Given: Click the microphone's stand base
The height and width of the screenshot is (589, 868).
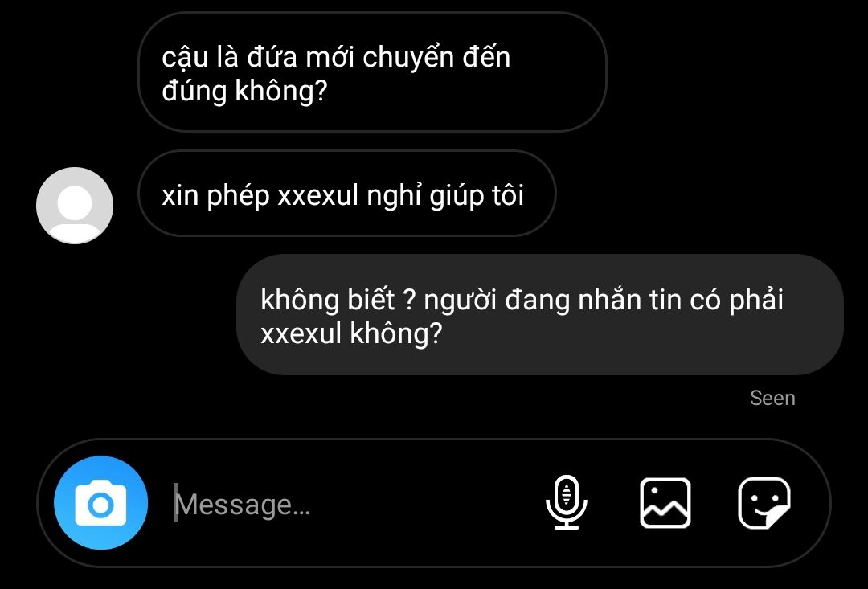Looking at the screenshot, I should [x=567, y=524].
